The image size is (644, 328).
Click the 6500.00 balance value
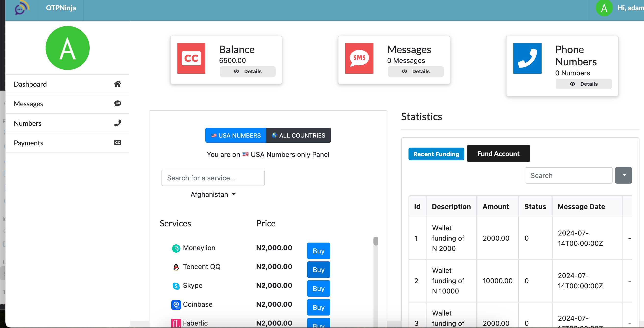pyautogui.click(x=232, y=60)
